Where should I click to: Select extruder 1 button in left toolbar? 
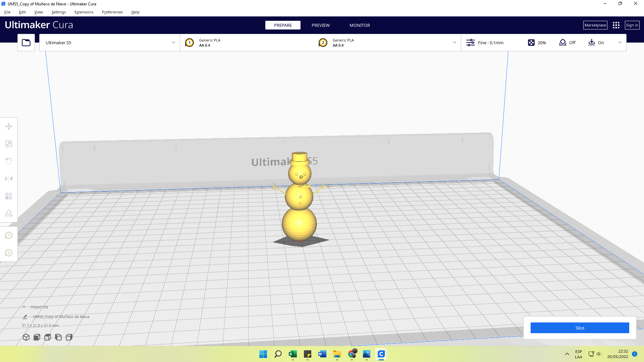pyautogui.click(x=9, y=235)
